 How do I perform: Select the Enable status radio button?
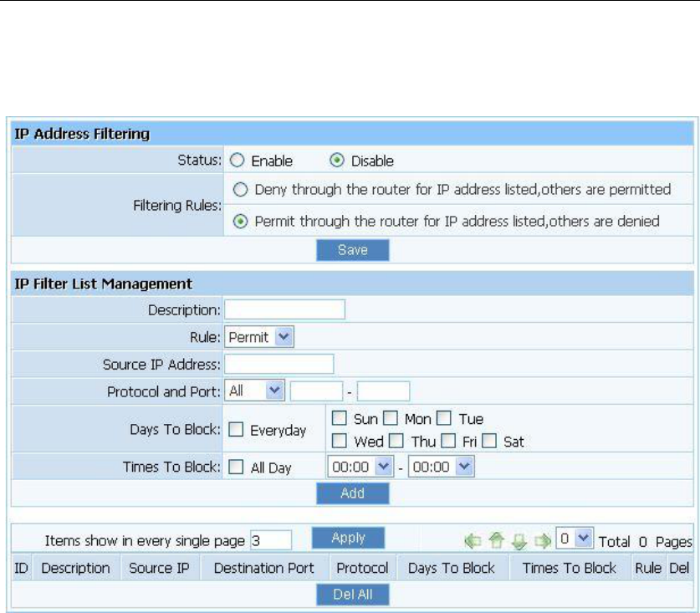[x=237, y=161]
